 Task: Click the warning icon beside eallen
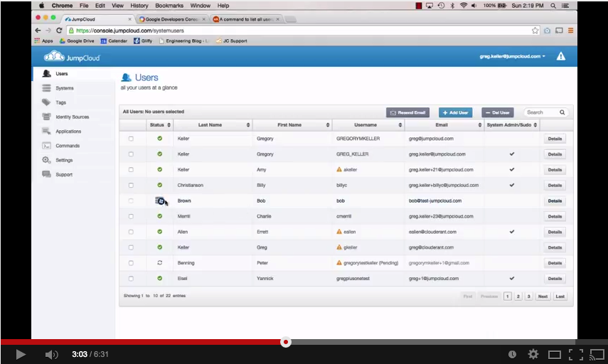[x=339, y=232]
